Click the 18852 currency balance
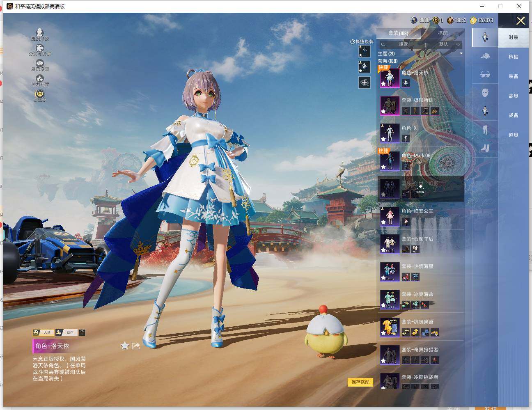This screenshot has width=532, height=410. (457, 20)
